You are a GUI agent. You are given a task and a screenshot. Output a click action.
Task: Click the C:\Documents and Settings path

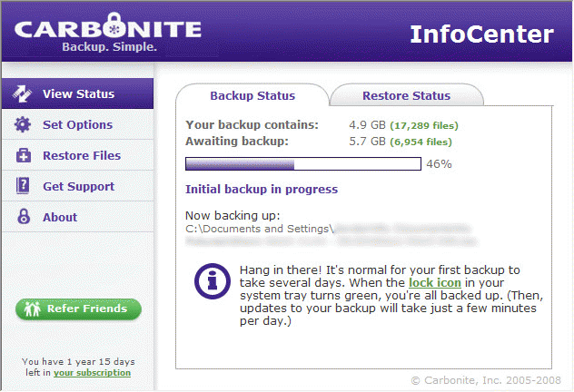pyautogui.click(x=260, y=229)
